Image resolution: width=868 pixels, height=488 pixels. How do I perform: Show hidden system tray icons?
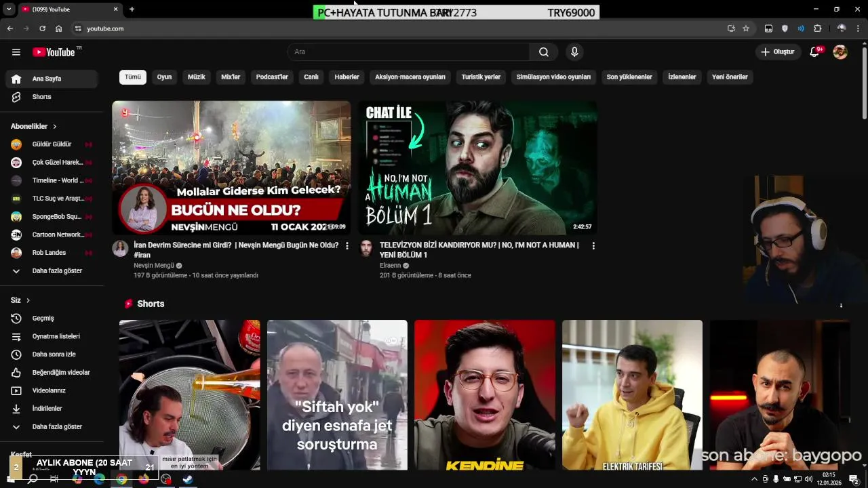(x=754, y=479)
